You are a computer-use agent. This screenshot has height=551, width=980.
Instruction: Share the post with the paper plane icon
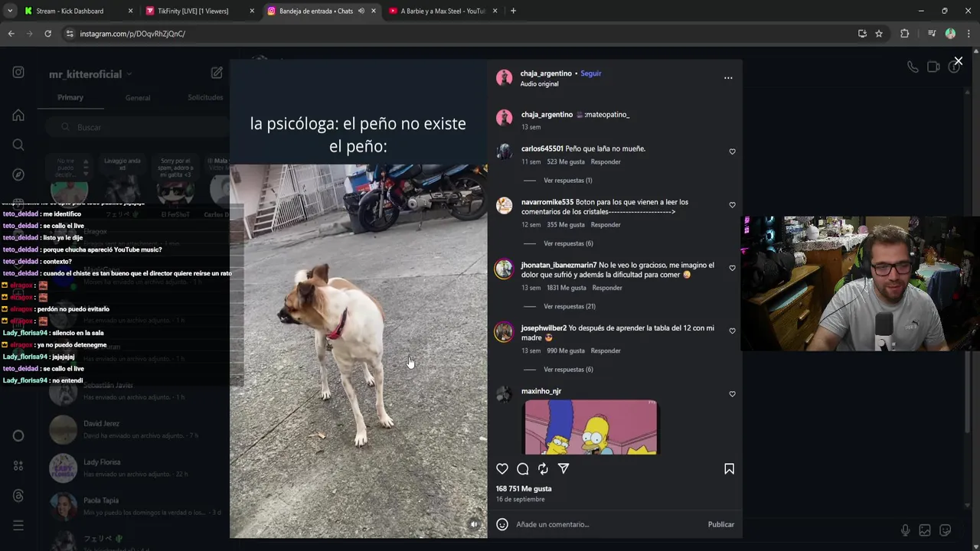pos(563,468)
